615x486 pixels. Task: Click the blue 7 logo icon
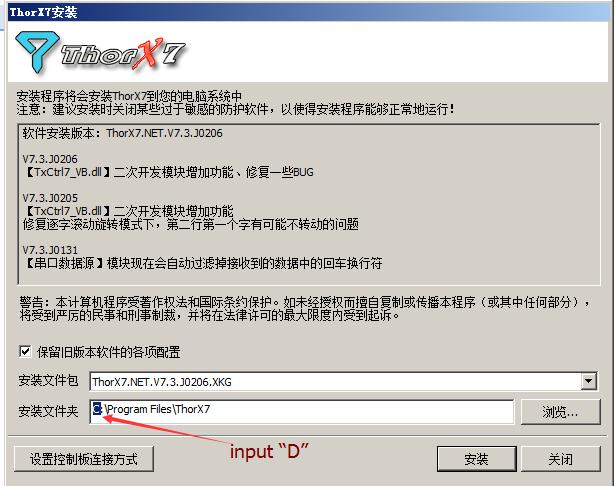click(37, 52)
